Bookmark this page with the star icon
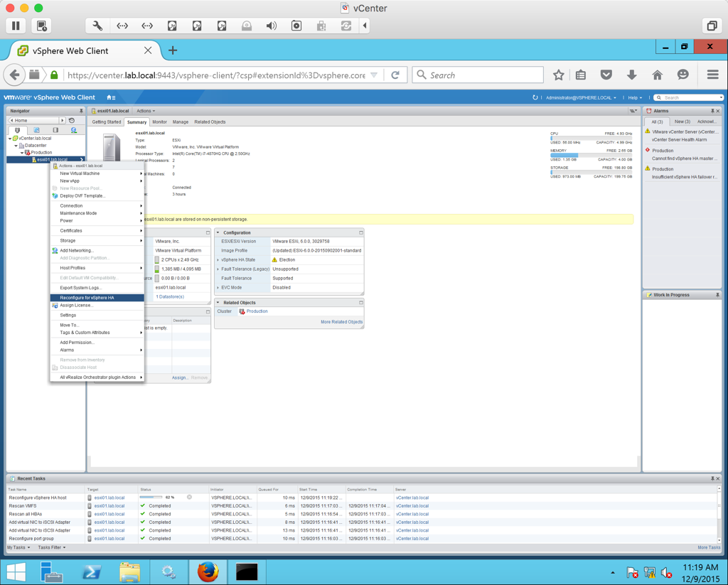The width and height of the screenshot is (728, 585). (559, 75)
